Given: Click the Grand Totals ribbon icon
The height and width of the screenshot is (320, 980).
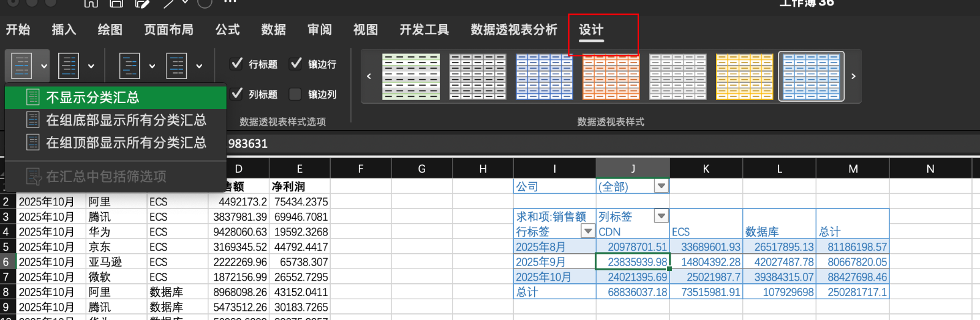Looking at the screenshot, I should (x=68, y=66).
